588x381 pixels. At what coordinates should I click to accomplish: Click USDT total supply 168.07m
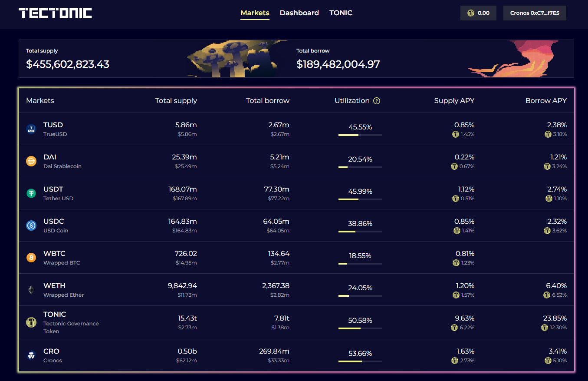coord(183,189)
